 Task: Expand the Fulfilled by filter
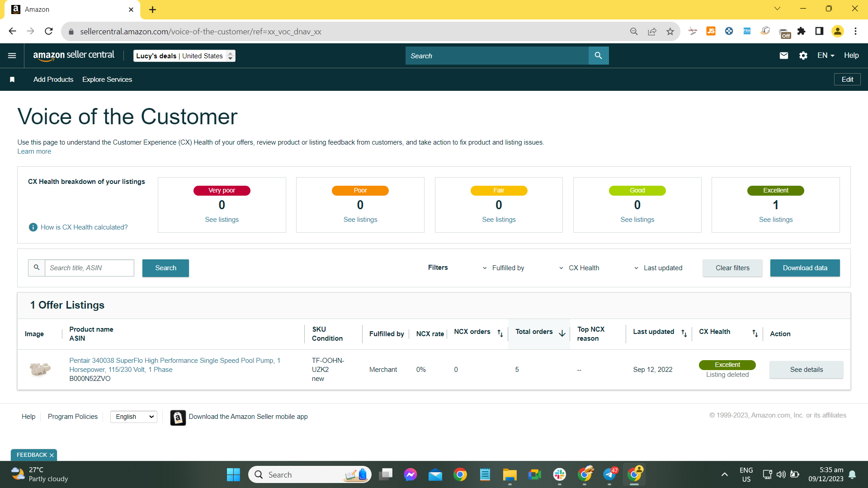503,268
